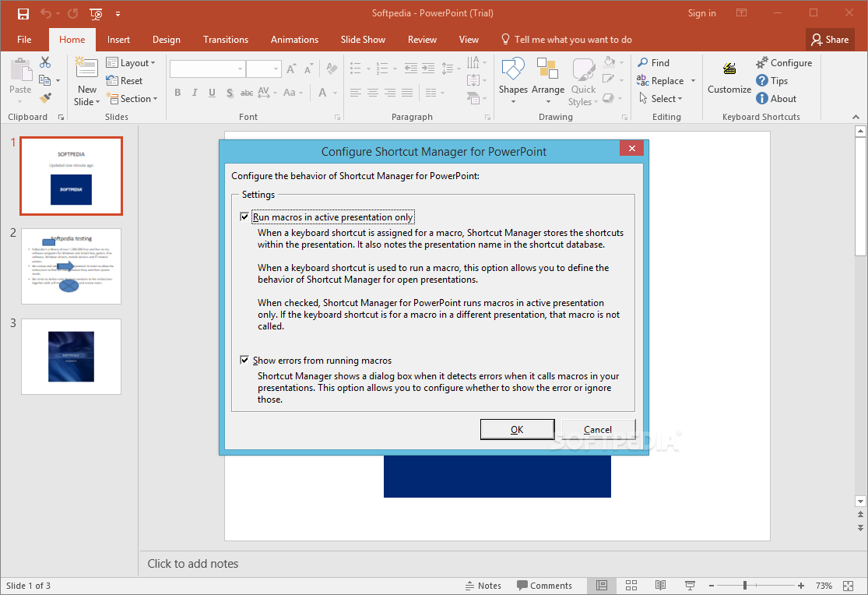This screenshot has height=595, width=868.
Task: Clear all formatting eraser icon
Action: coord(332,69)
